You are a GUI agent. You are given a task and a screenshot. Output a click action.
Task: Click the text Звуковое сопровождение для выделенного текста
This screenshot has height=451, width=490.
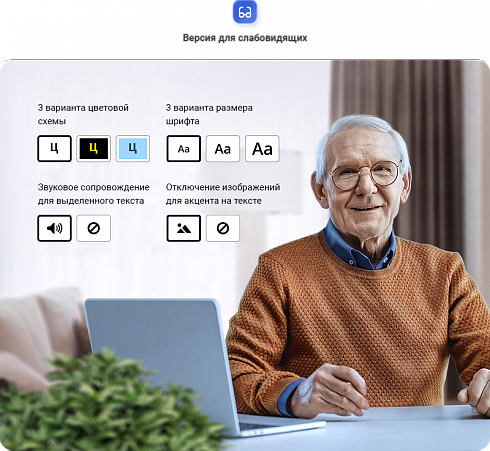[x=93, y=194]
